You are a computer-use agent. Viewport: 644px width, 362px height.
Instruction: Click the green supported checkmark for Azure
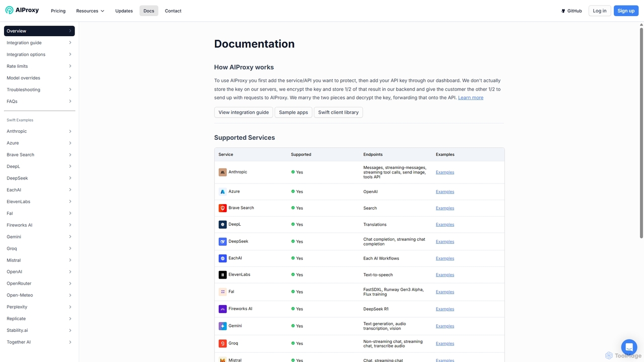tap(293, 192)
